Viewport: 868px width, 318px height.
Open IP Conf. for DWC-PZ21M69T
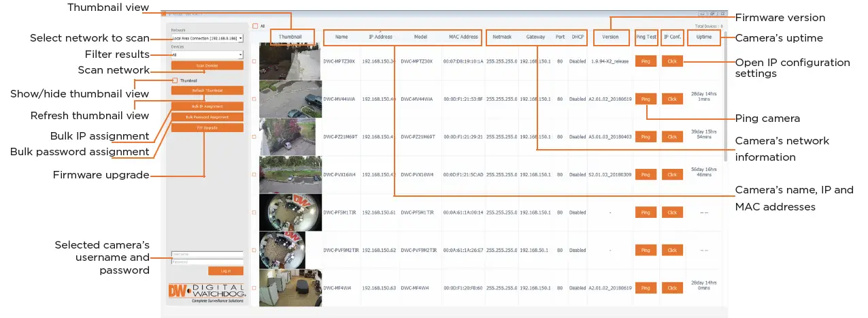tap(672, 137)
